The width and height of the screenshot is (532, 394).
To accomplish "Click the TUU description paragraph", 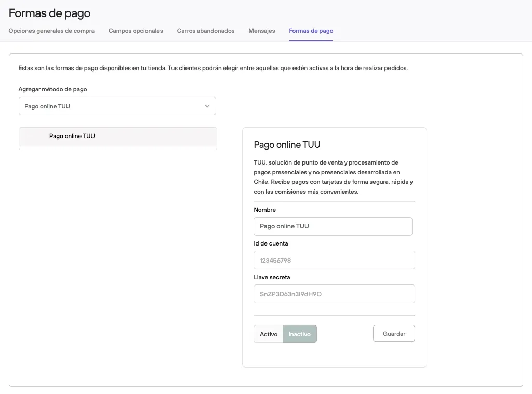I will click(x=334, y=177).
